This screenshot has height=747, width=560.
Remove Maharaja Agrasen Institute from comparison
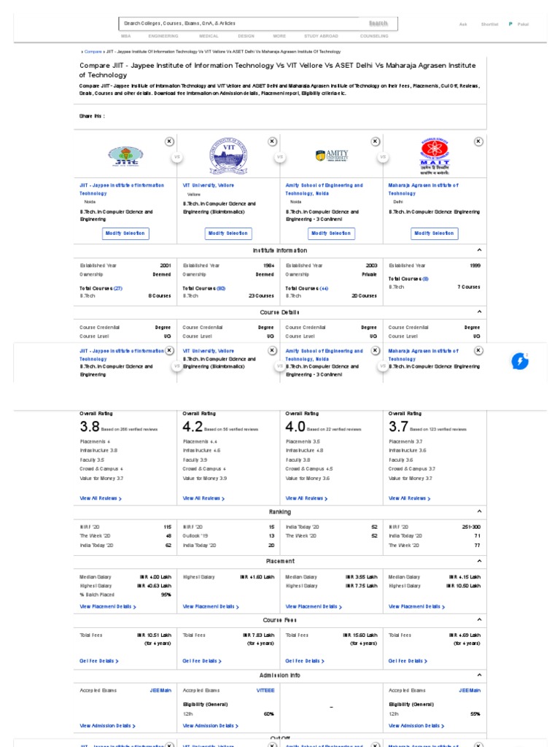478,142
